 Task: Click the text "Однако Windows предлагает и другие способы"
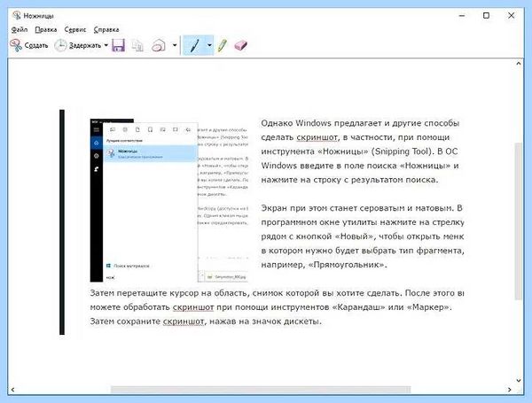(x=360, y=123)
